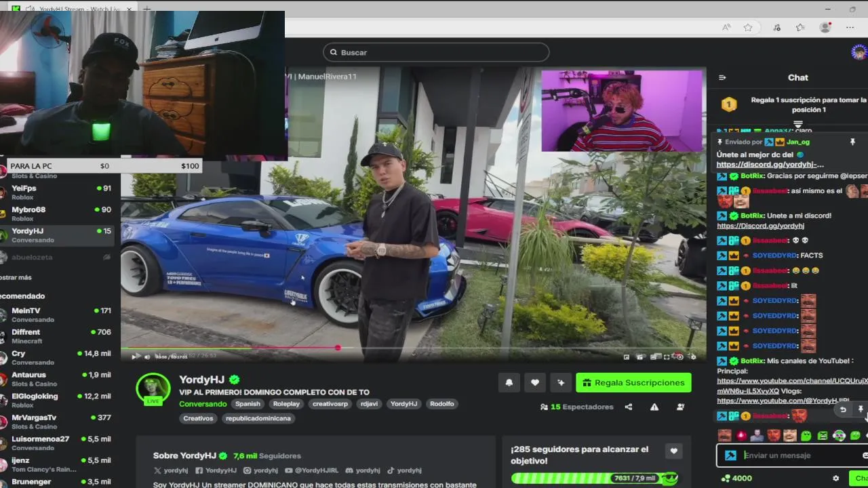Select the Spanish tag
The width and height of the screenshot is (868, 488).
click(x=248, y=404)
